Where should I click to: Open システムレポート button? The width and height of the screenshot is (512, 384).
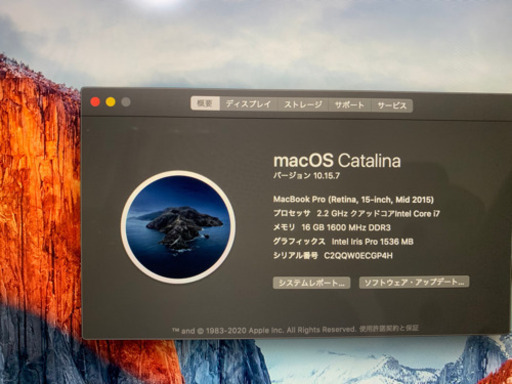pos(311,283)
